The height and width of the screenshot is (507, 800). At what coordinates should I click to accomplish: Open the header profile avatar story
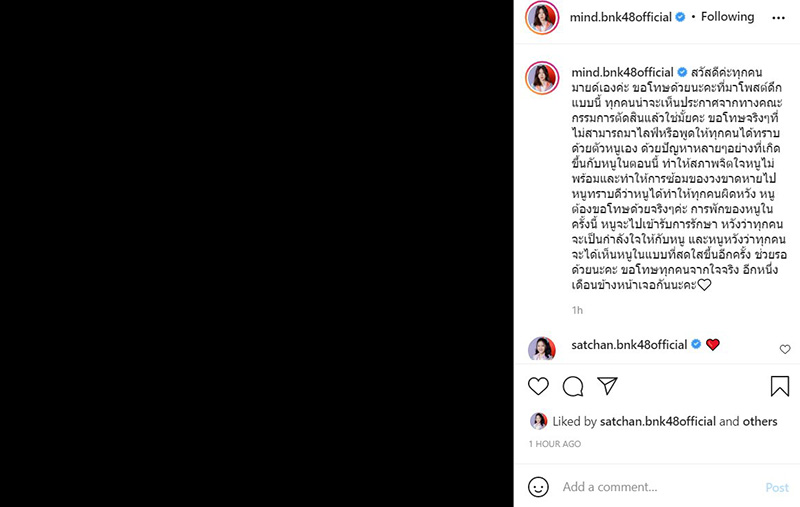[x=542, y=18]
